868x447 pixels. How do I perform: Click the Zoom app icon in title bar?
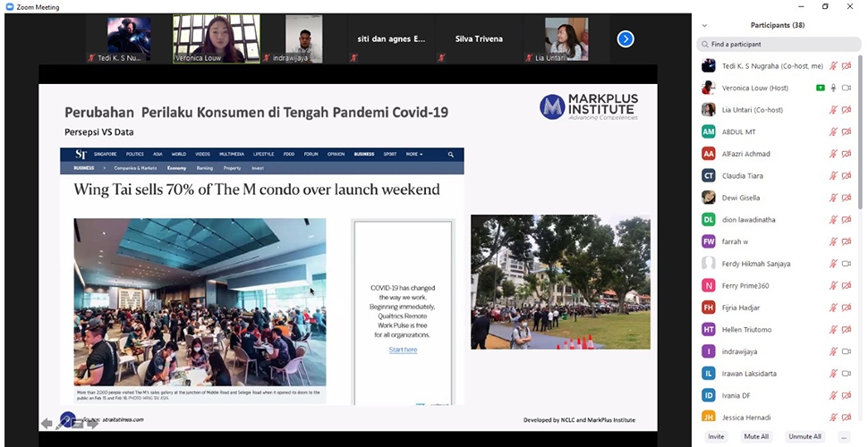tap(8, 6)
